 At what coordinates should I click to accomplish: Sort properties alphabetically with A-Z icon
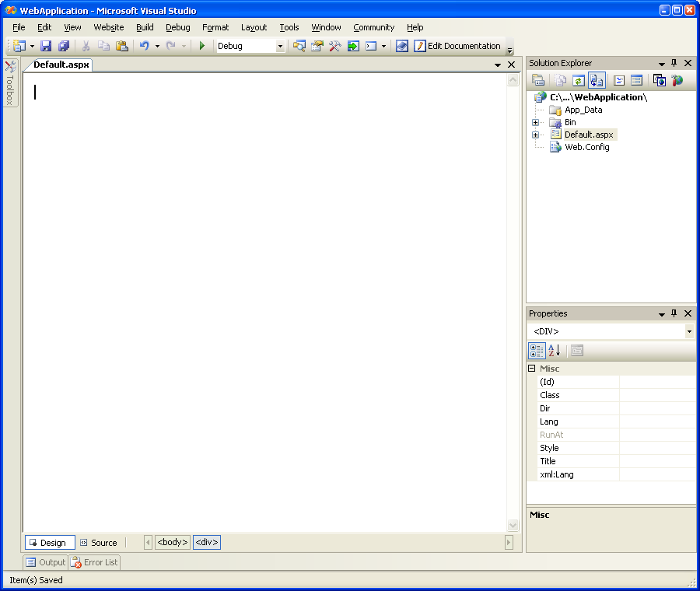click(554, 351)
